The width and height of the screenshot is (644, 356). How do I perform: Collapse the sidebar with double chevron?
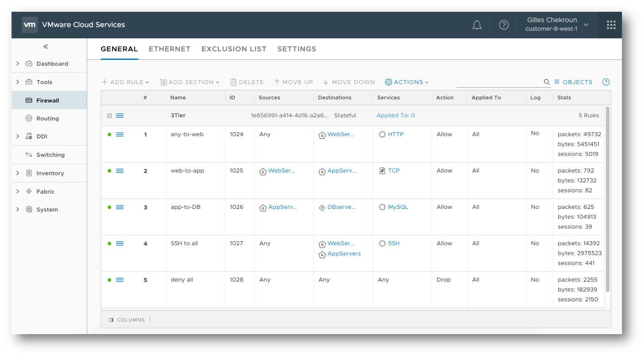[x=46, y=47]
